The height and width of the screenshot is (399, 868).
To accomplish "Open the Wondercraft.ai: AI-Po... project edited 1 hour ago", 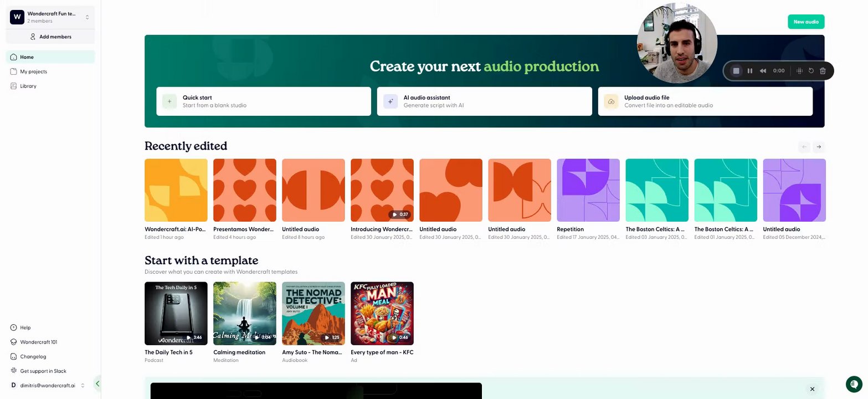I will tap(176, 199).
